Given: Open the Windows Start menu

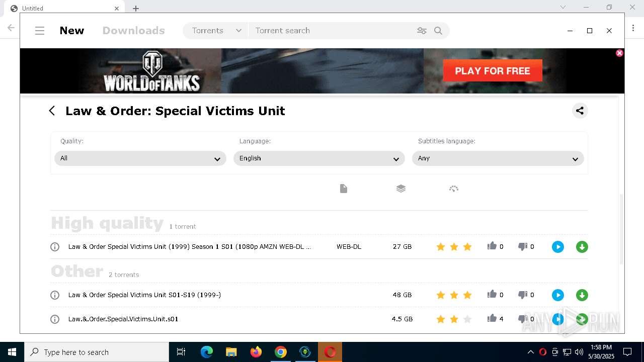Looking at the screenshot, I should point(12,352).
